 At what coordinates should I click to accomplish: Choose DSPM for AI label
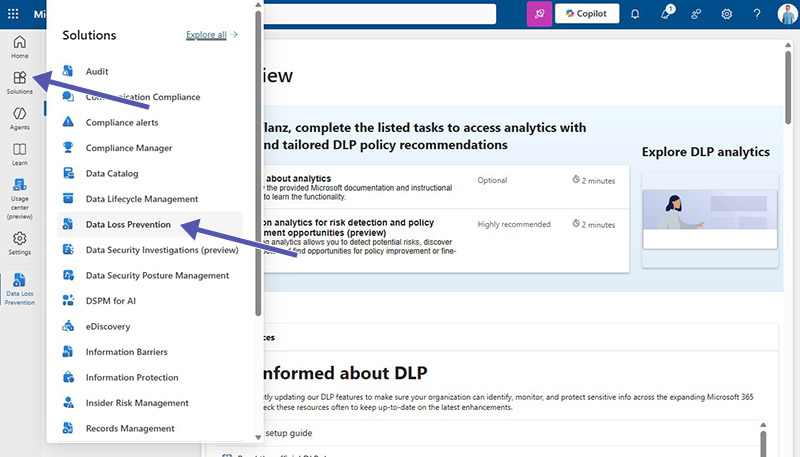[111, 301]
